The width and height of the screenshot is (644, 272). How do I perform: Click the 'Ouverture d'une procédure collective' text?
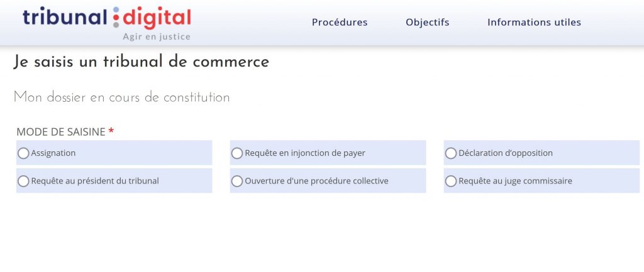click(316, 181)
